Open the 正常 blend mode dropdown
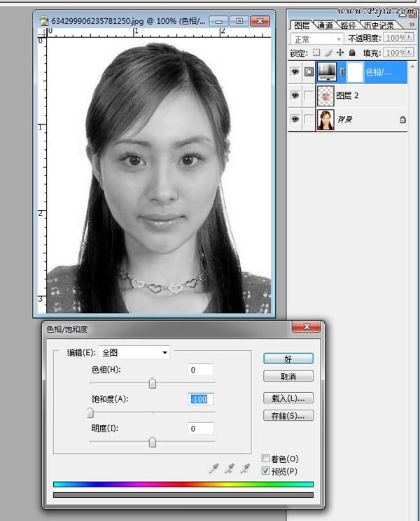Screen dimensions: 420x521 click(318, 39)
